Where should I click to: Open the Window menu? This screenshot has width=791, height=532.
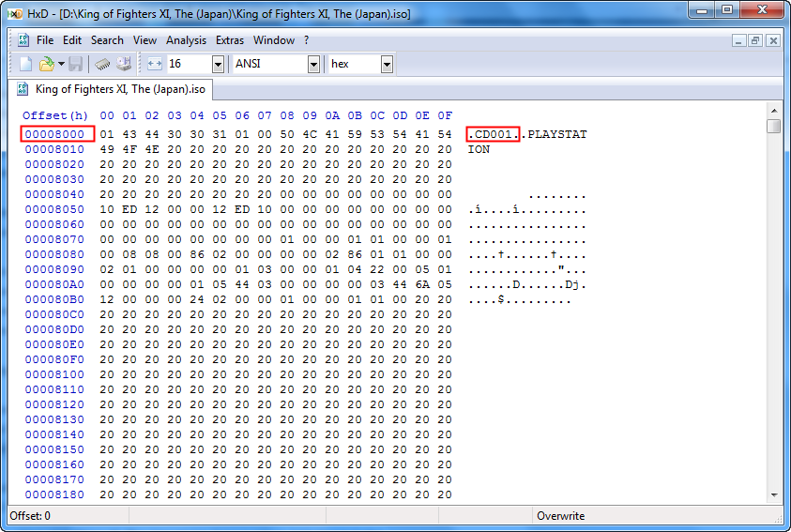pyautogui.click(x=274, y=40)
